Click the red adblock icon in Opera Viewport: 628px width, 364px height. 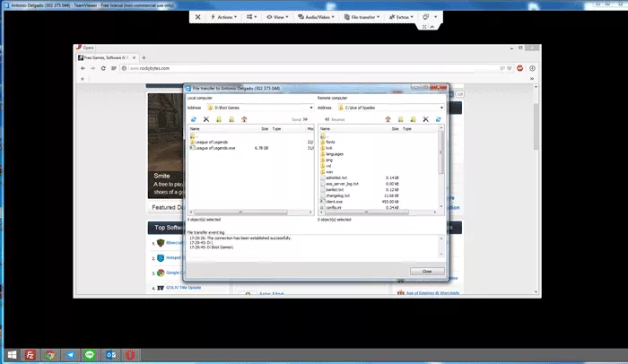pos(519,68)
